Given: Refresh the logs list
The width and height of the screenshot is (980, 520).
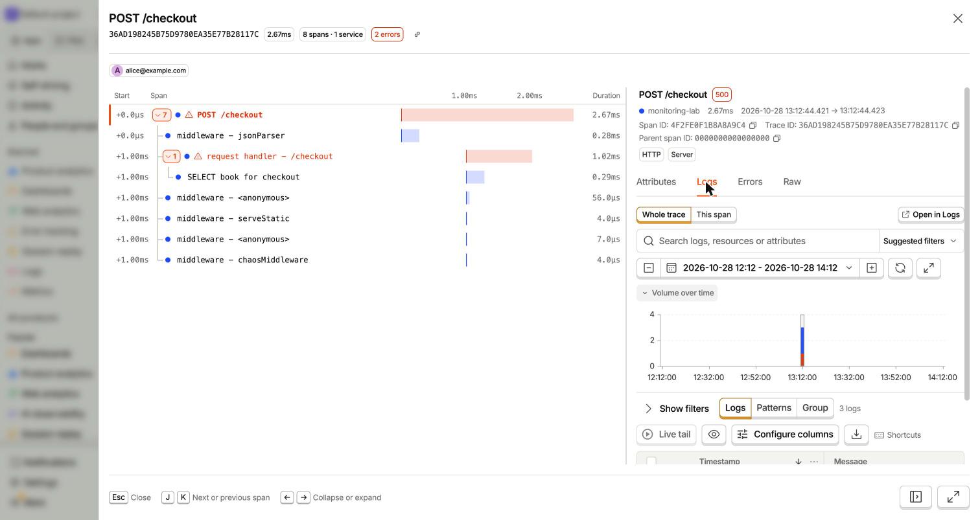Looking at the screenshot, I should click(x=900, y=267).
